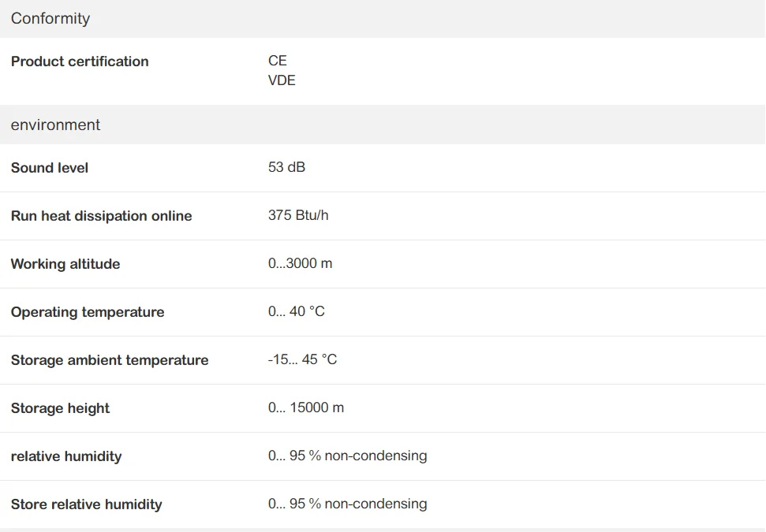Click the Product certification label
This screenshot has height=532, width=766.
[x=80, y=61]
